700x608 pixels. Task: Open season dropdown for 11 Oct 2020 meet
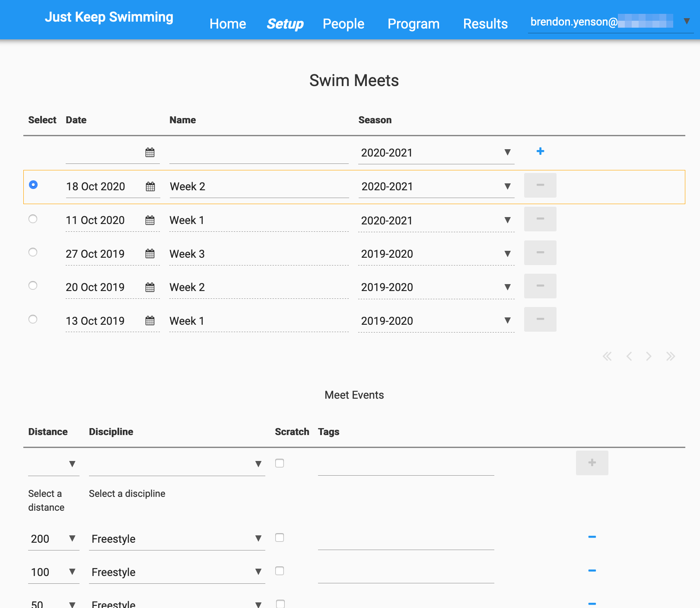coord(436,221)
